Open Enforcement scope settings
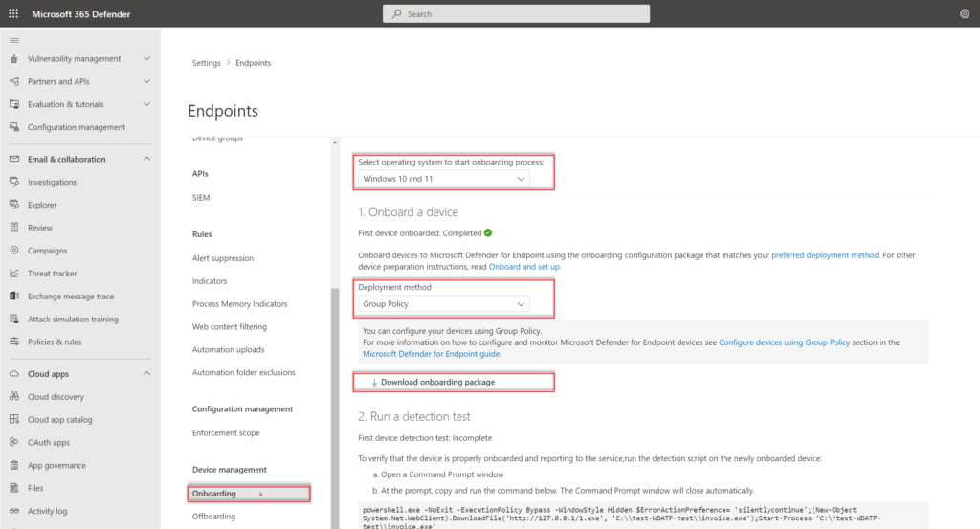The height and width of the screenshot is (529, 980). [226, 432]
